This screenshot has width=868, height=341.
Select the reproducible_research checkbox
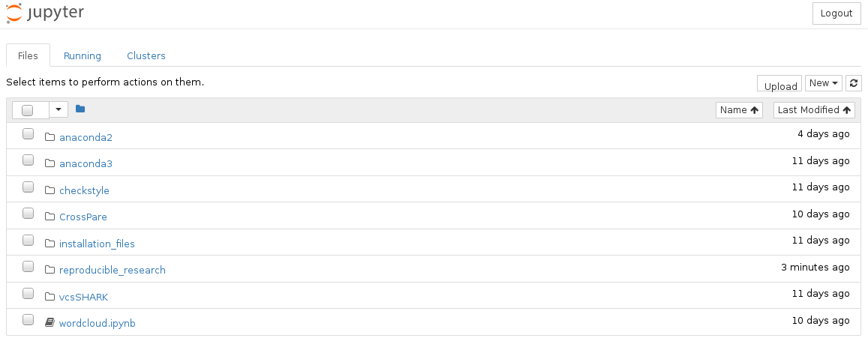(28, 267)
